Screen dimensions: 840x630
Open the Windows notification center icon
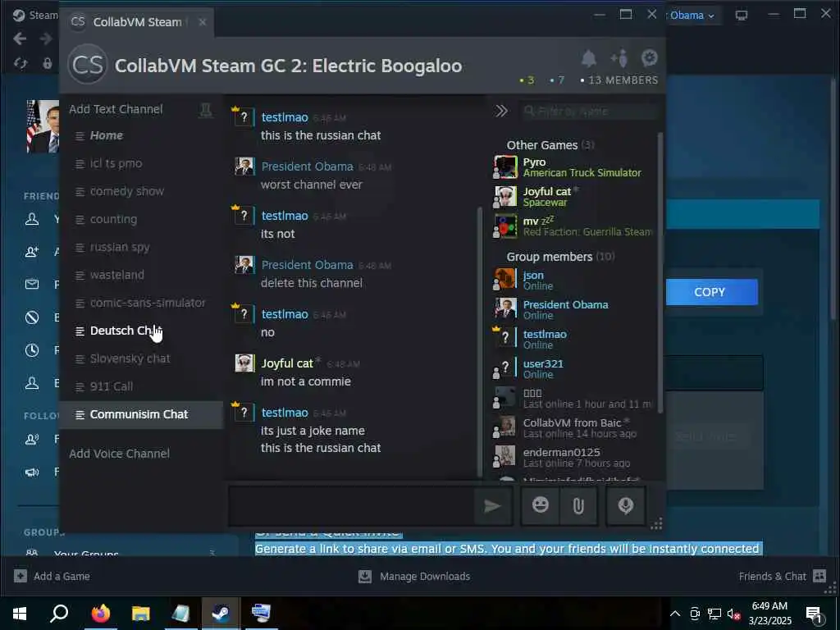[814, 614]
